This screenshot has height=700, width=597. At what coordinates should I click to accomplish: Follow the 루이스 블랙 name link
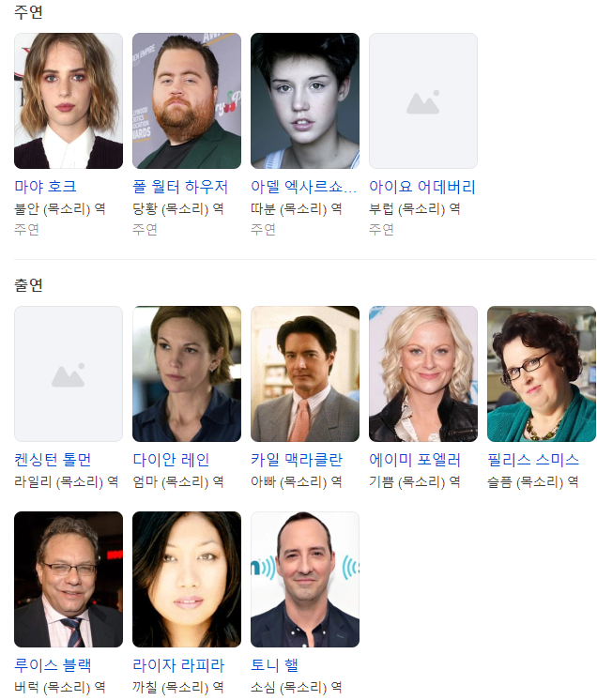tap(53, 664)
